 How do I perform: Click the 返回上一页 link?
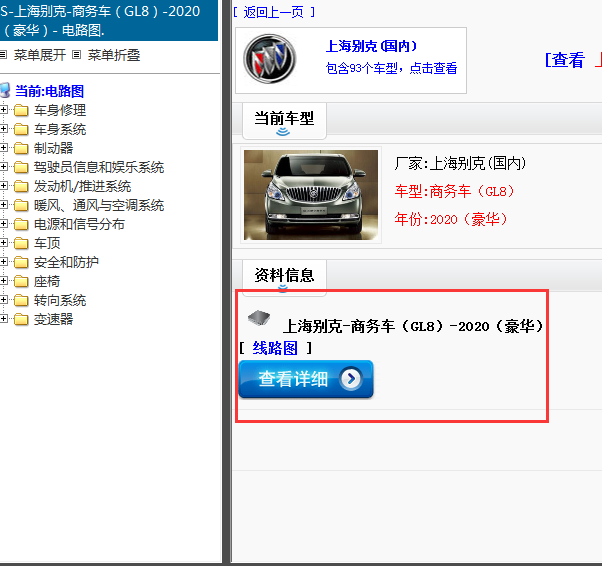tap(274, 12)
